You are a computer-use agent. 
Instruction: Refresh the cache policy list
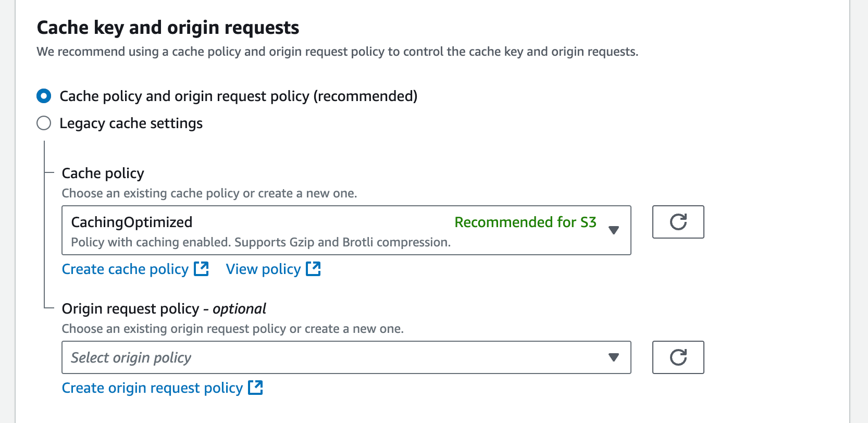pyautogui.click(x=678, y=222)
